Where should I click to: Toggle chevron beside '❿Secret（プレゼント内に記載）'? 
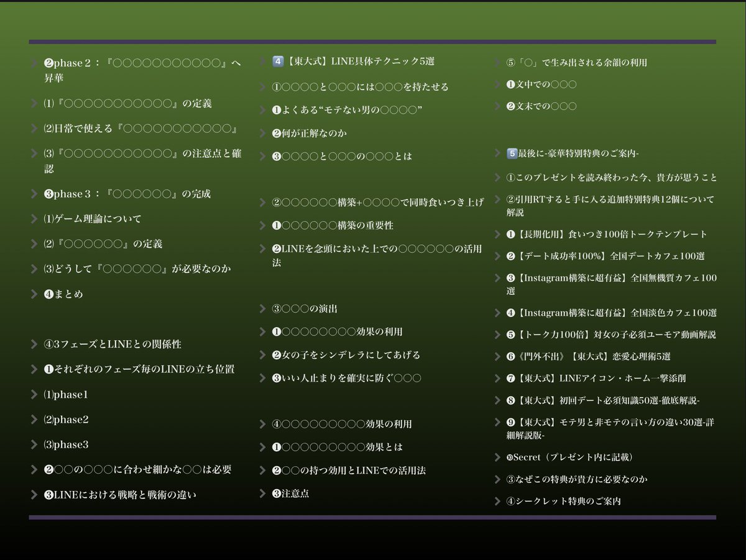[x=497, y=457]
